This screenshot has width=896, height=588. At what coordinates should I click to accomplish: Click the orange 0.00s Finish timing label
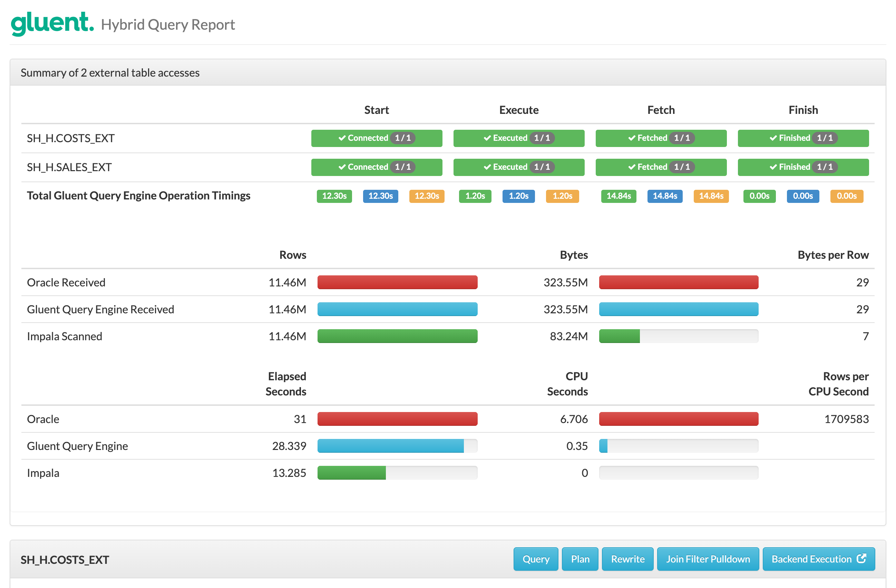point(847,196)
